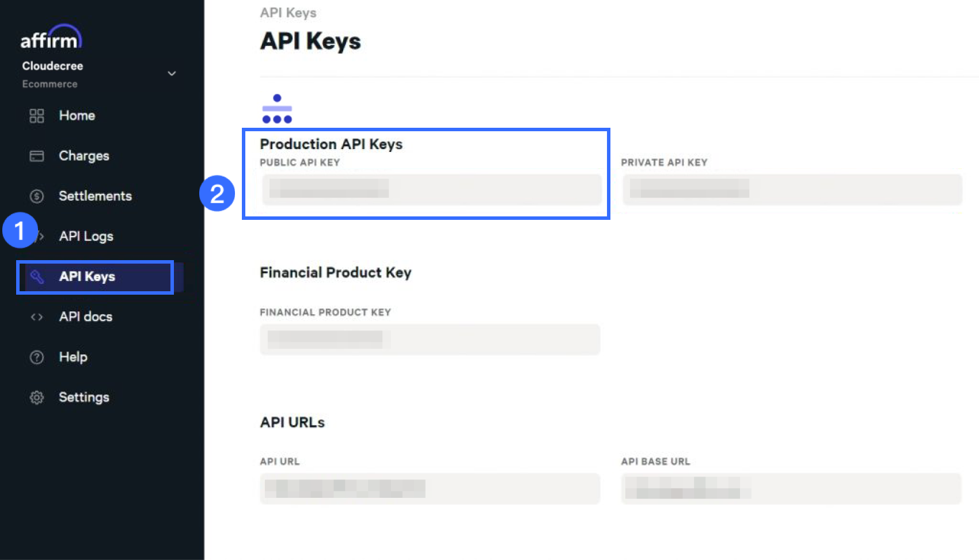Click the Public API Key field
Viewport: 979px width, 560px height.
pyautogui.click(x=431, y=189)
